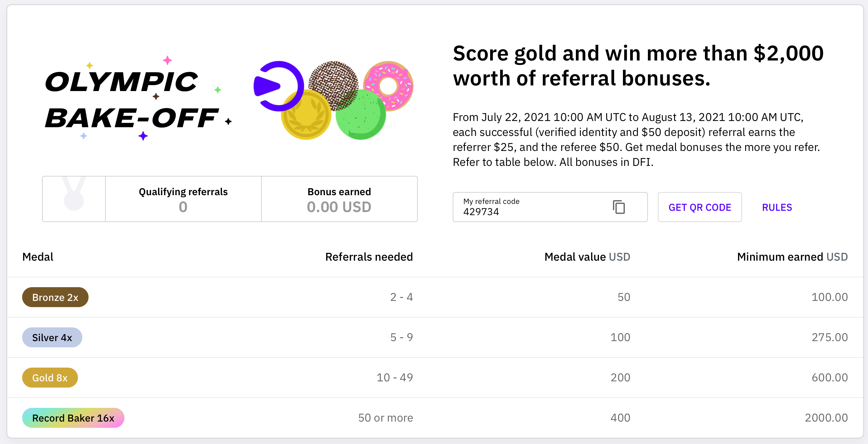Select the Gold 8x medal badge
Screen dimensions: 868x444
[50, 378]
